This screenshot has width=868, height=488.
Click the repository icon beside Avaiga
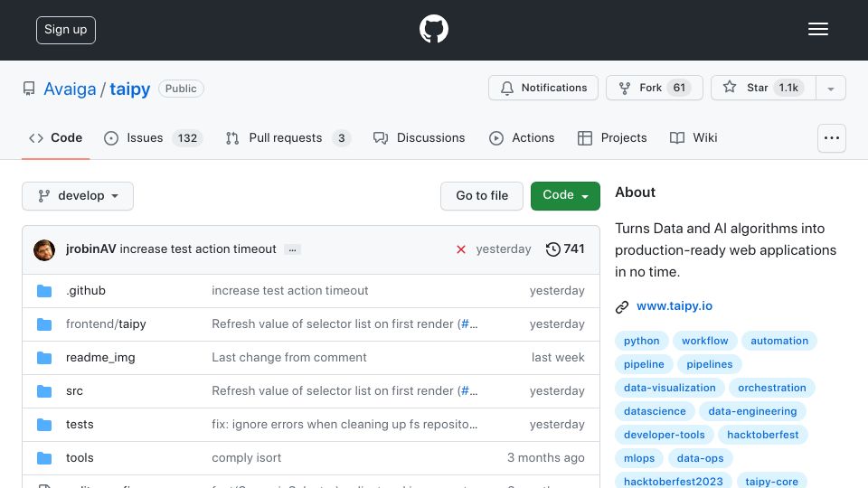pyautogui.click(x=29, y=89)
